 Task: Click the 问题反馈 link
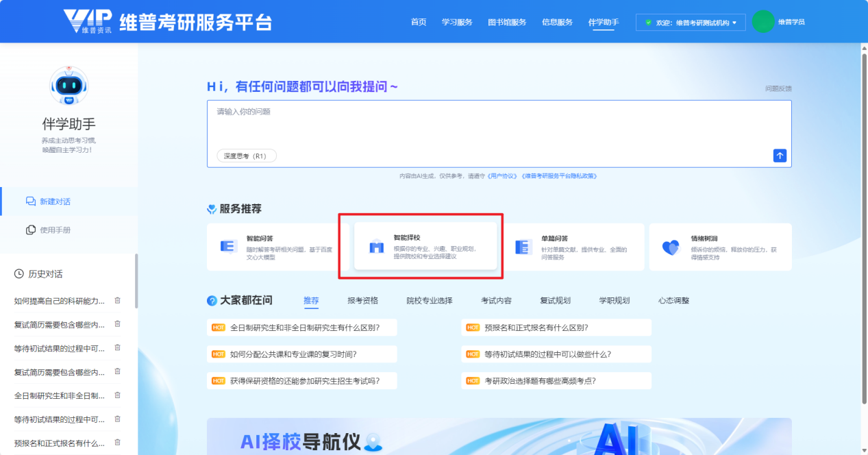tap(778, 88)
